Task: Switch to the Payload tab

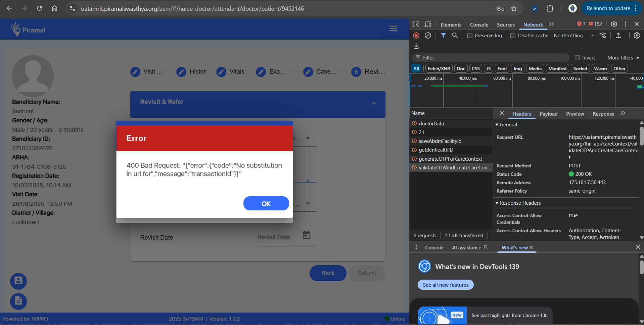Action: pyautogui.click(x=548, y=114)
